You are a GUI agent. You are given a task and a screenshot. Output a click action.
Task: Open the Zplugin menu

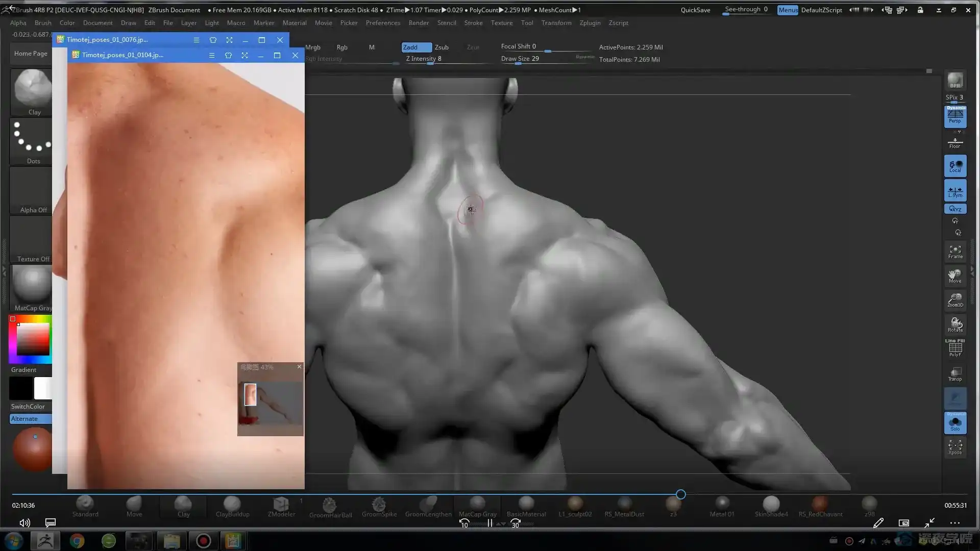click(590, 23)
